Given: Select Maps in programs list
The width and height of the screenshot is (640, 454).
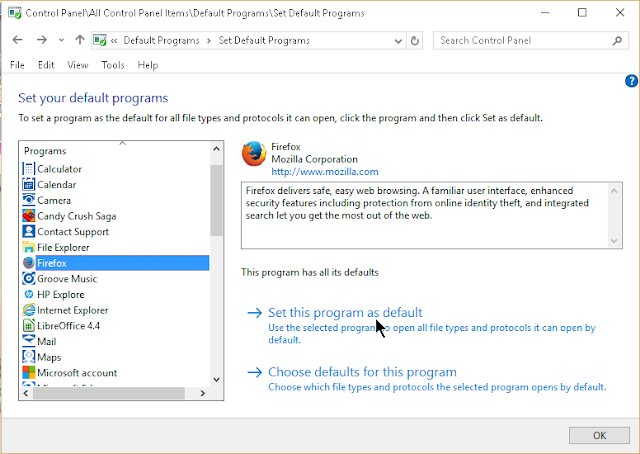Looking at the screenshot, I should (x=49, y=357).
